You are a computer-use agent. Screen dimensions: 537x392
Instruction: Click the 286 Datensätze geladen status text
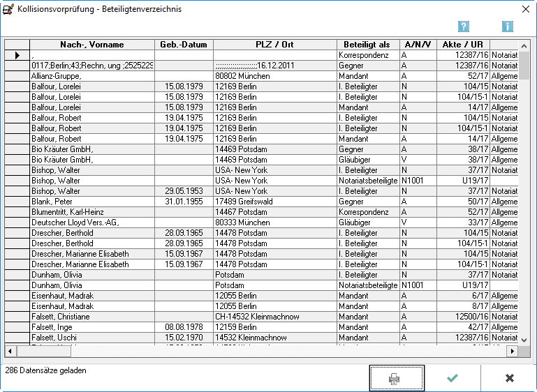coord(45,370)
